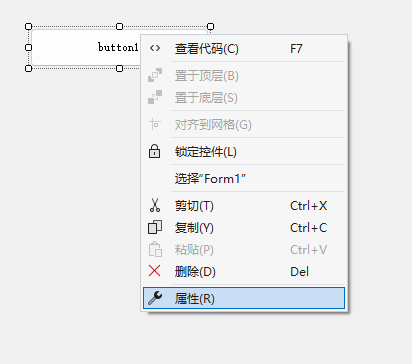The image size is (412, 364).
Task: Click the Send to Back icon
Action: [155, 97]
